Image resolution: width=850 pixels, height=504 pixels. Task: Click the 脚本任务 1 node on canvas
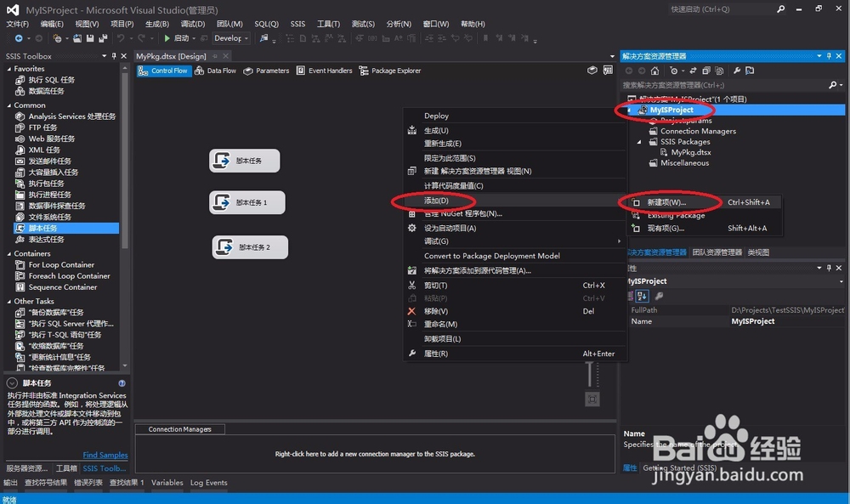click(x=247, y=202)
